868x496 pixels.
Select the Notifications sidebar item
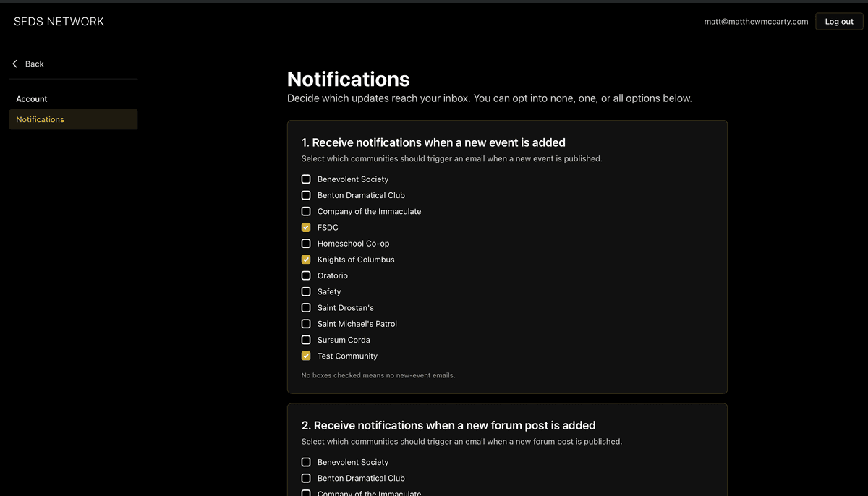40,119
